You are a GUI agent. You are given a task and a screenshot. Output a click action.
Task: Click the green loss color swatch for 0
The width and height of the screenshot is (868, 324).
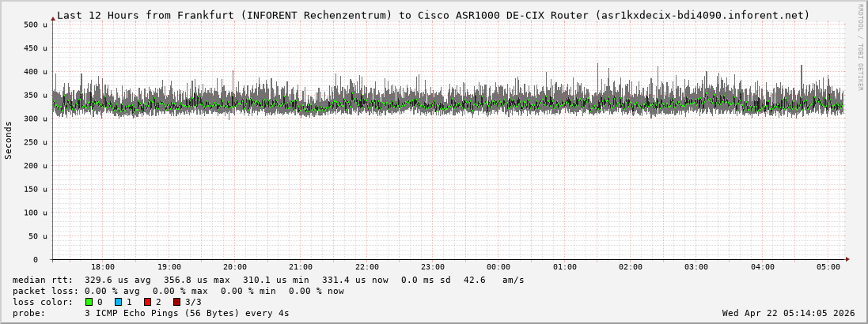(x=89, y=302)
